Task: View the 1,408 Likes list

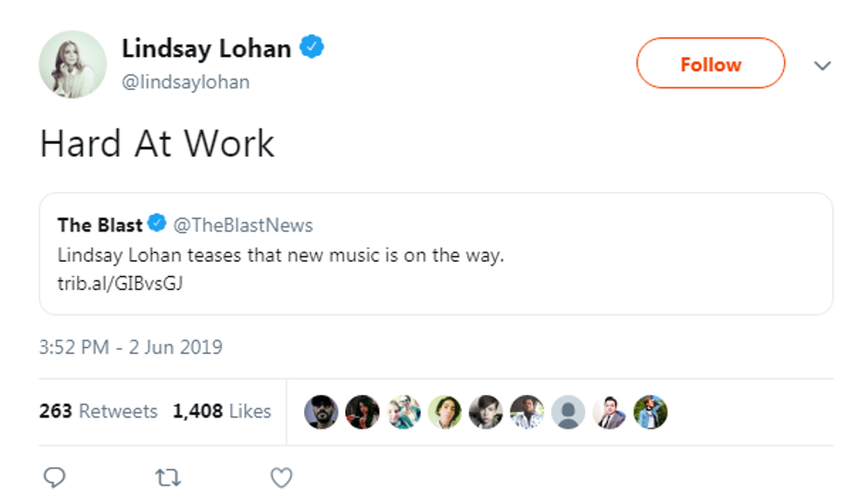Action: [x=222, y=411]
